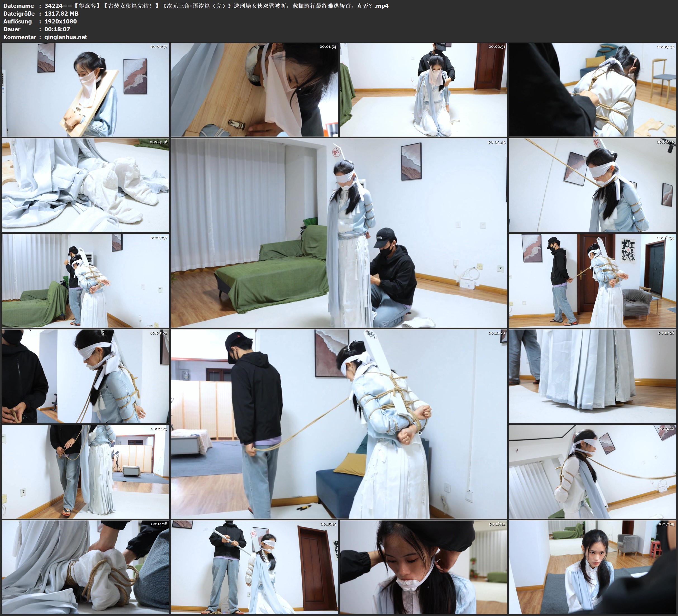Viewport: 678px width, 616px height.
Task: Open the thumbnail at 00:13:20
Action: coord(592,472)
